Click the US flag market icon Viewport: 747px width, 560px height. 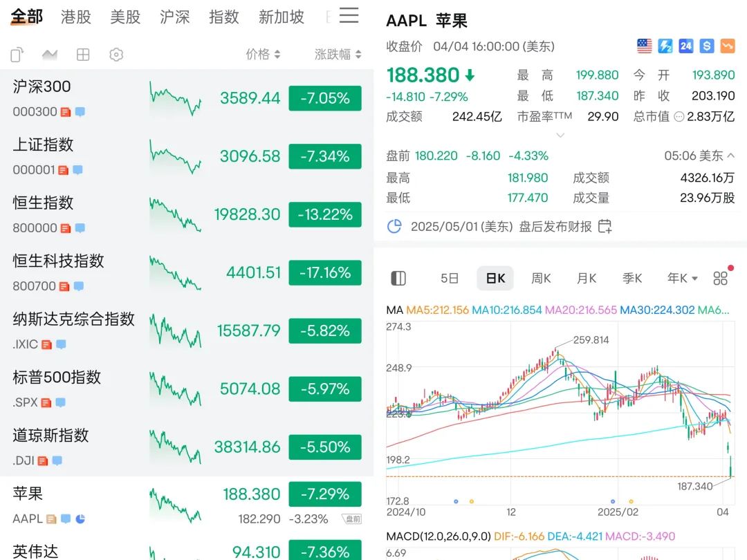645,46
